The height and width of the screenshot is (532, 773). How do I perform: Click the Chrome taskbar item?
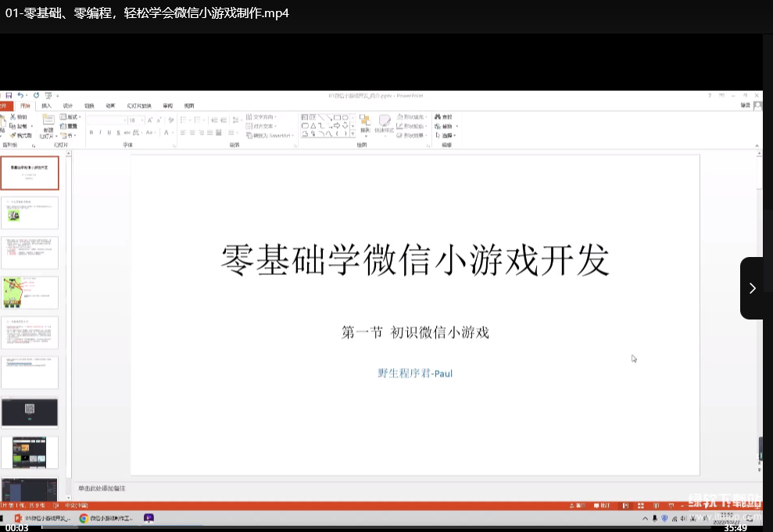point(106,518)
